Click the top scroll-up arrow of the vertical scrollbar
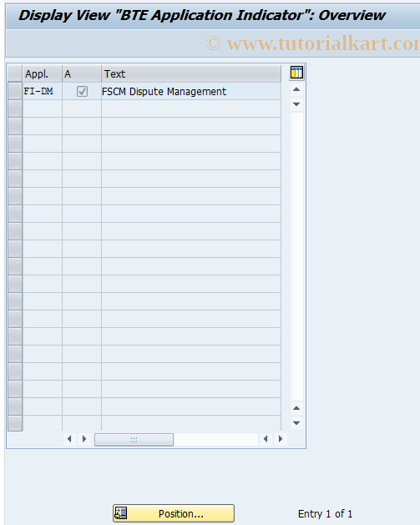The height and width of the screenshot is (525, 420). click(296, 89)
